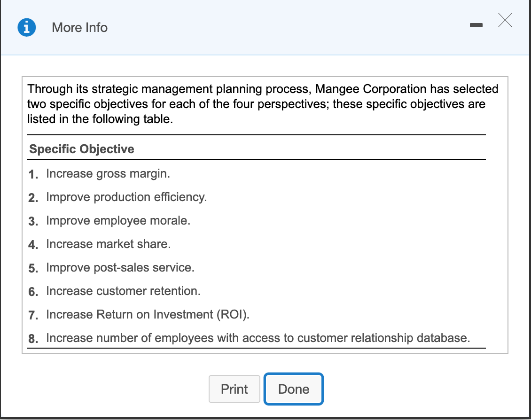The width and height of the screenshot is (531, 420).
Task: Click the Done button
Action: [293, 389]
